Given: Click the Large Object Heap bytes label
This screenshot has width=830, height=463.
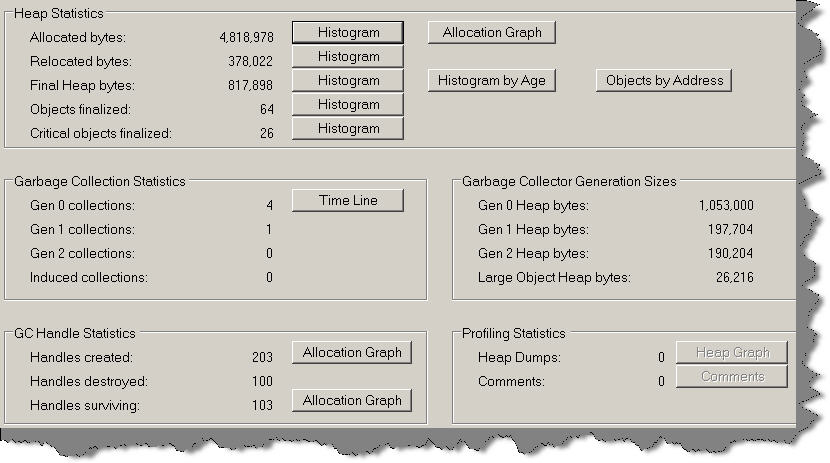Looking at the screenshot, I should click(x=554, y=277).
